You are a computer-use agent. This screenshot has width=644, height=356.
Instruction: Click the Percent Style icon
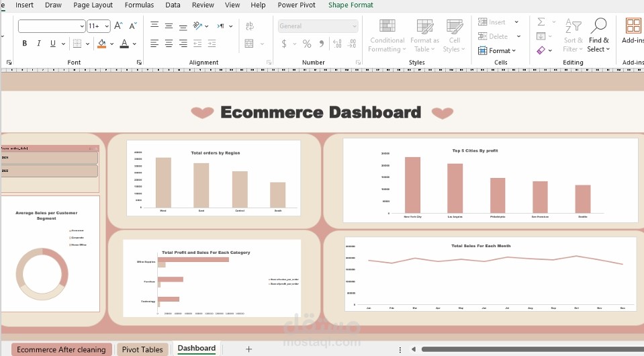[x=307, y=43]
